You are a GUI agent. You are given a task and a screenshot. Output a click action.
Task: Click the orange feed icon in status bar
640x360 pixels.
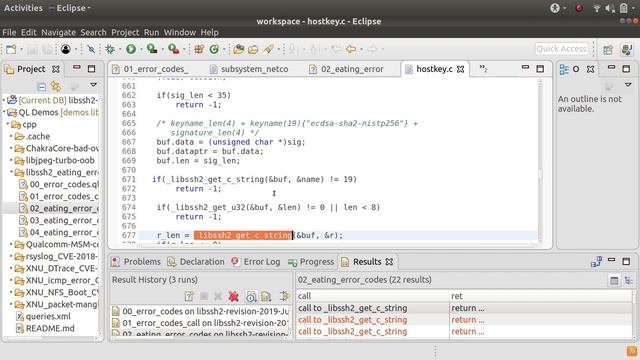(632, 351)
